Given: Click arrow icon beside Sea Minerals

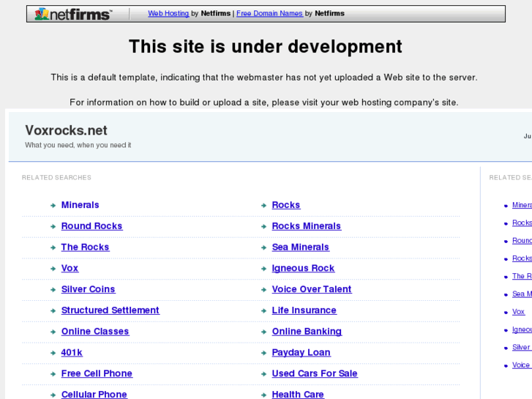Looking at the screenshot, I should tap(263, 247).
